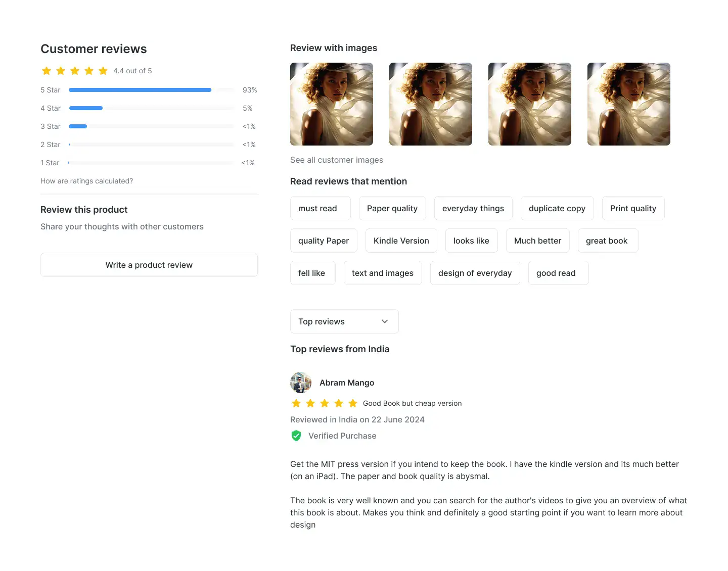Click the overall rating stars beside 4.4 out of 5
This screenshot has height=571, width=728.
[75, 71]
